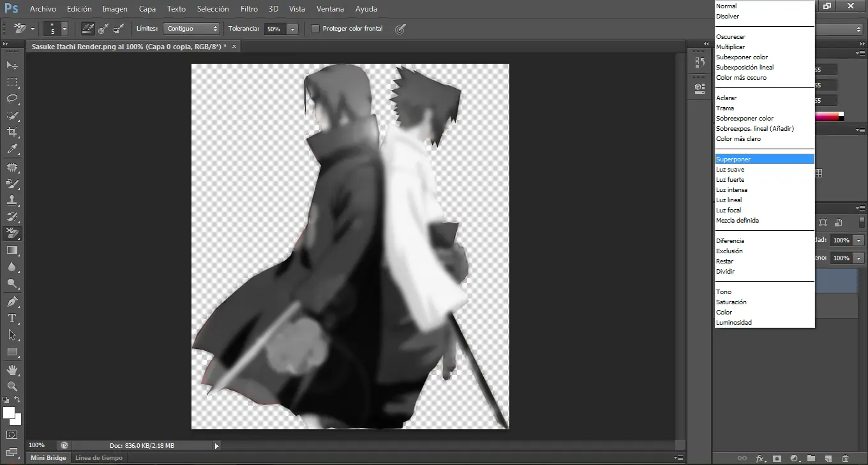868x465 pixels.
Task: Toggle pen pressure for size
Action: pyautogui.click(x=400, y=29)
